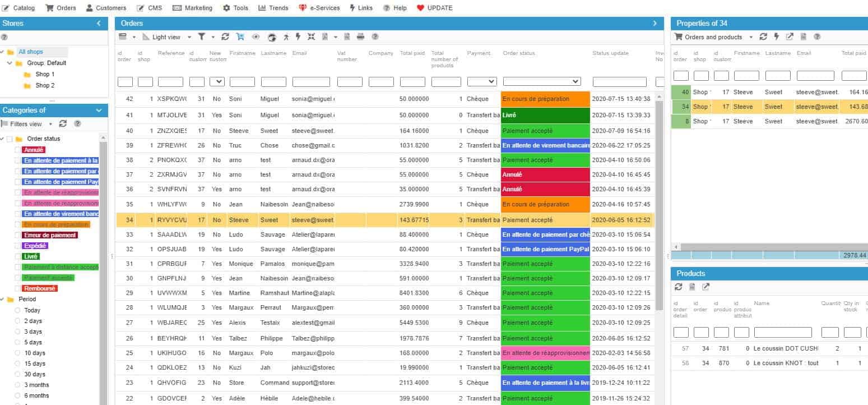This screenshot has height=405, width=868.
Task: Click the filter funnel icon in Orders toolbar
Action: point(202,37)
